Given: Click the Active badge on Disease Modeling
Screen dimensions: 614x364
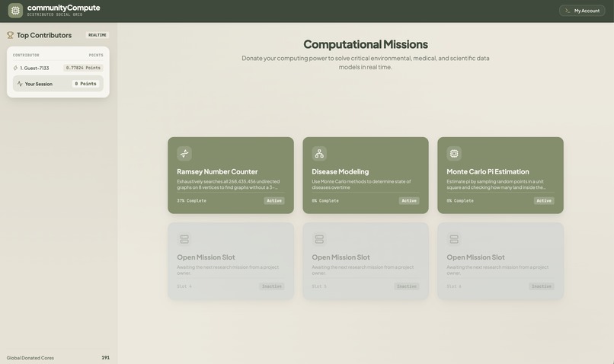Looking at the screenshot, I should tap(409, 201).
